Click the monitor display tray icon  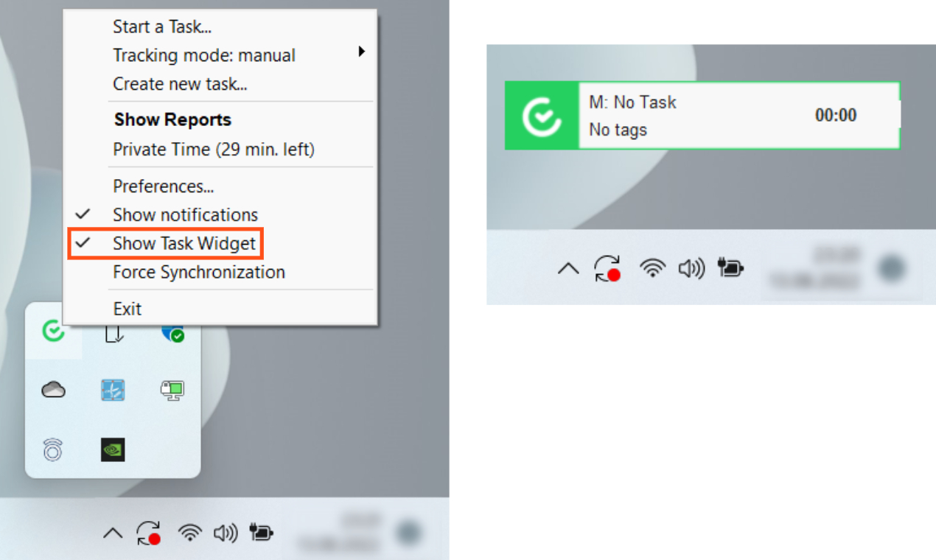click(172, 391)
